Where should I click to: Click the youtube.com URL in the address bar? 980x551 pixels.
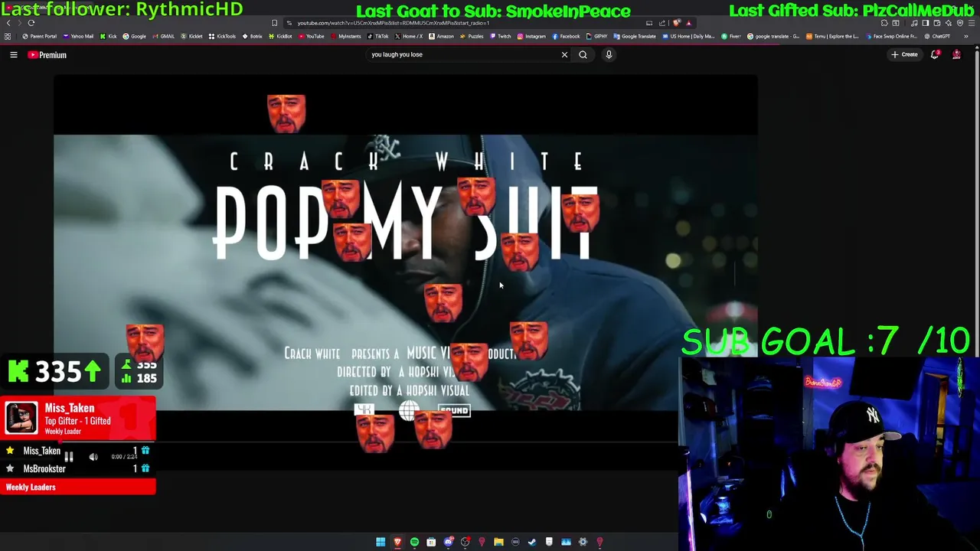393,23
